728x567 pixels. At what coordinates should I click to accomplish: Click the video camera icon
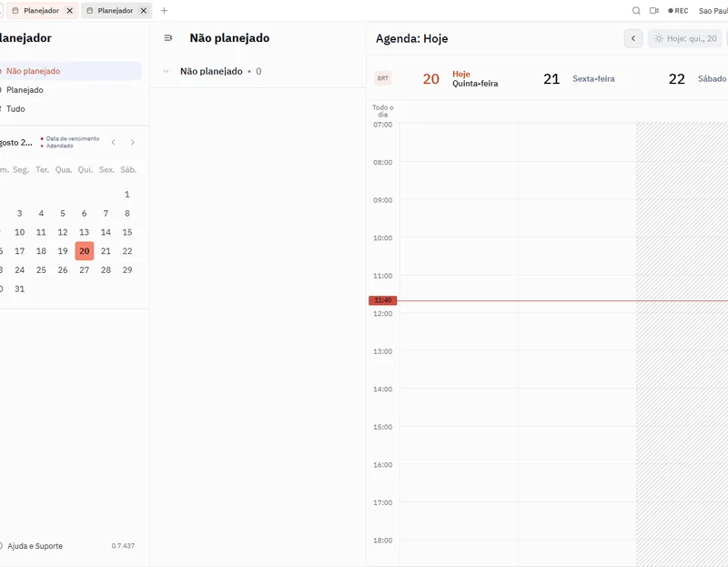coord(654,11)
